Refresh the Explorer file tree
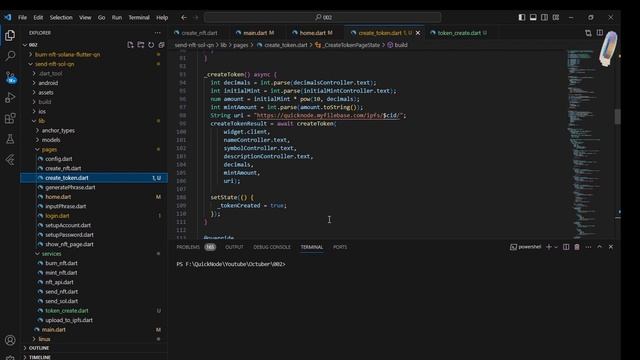The width and height of the screenshot is (640, 360). [151, 45]
